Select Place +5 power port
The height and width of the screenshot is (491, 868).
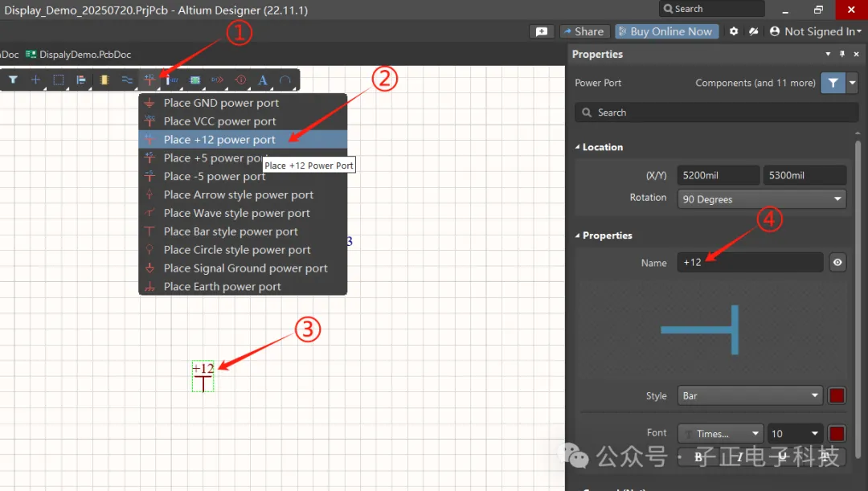[x=243, y=158]
